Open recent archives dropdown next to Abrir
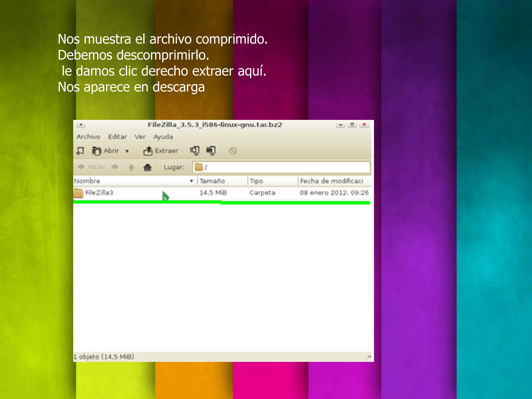The width and height of the screenshot is (532, 399). [127, 151]
